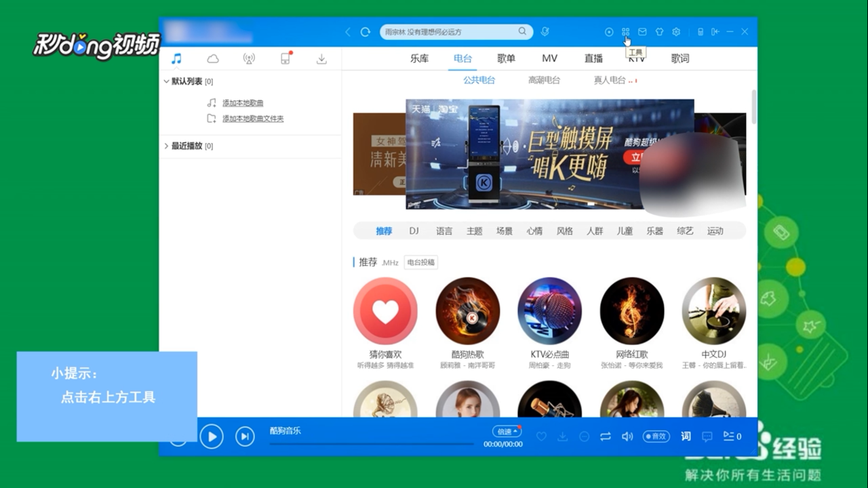Select the 儿童 category filter

tap(625, 231)
